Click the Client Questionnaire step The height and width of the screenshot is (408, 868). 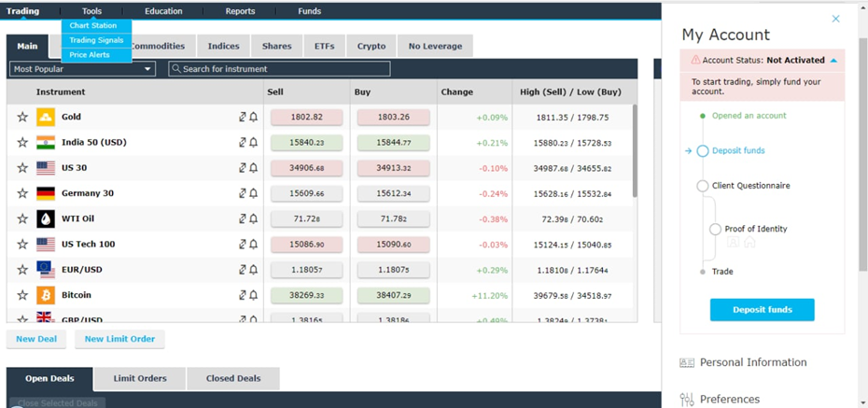751,186
